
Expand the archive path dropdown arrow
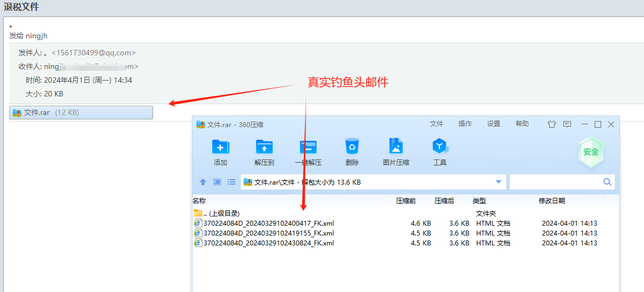tap(499, 182)
